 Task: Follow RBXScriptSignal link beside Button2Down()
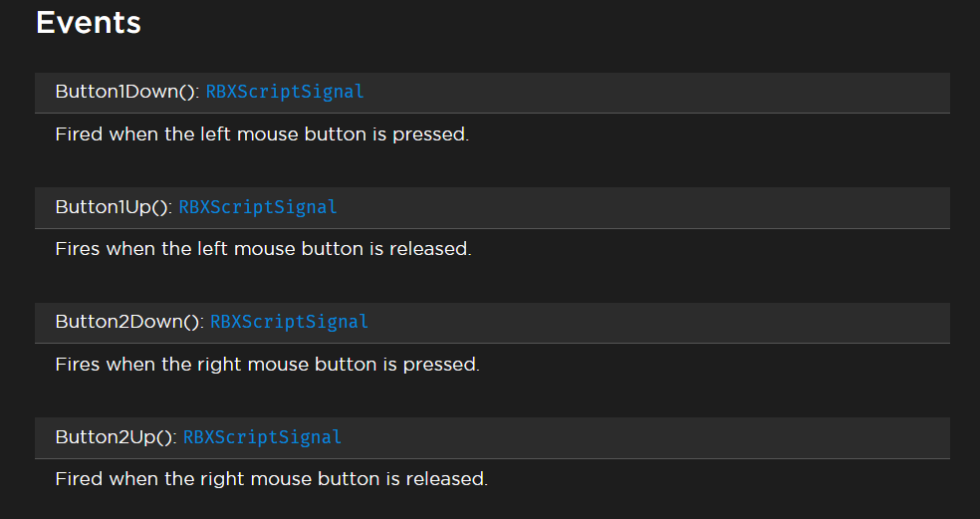pos(289,322)
